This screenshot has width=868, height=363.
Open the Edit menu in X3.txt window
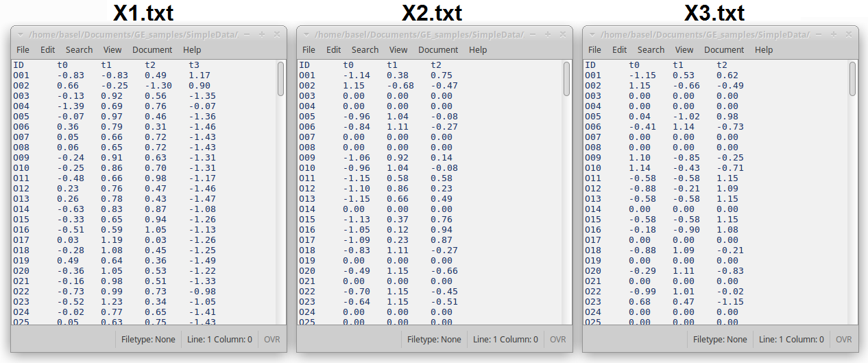click(619, 49)
